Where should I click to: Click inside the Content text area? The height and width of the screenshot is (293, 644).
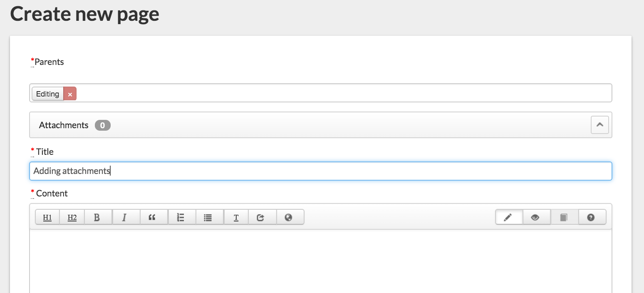(321, 261)
